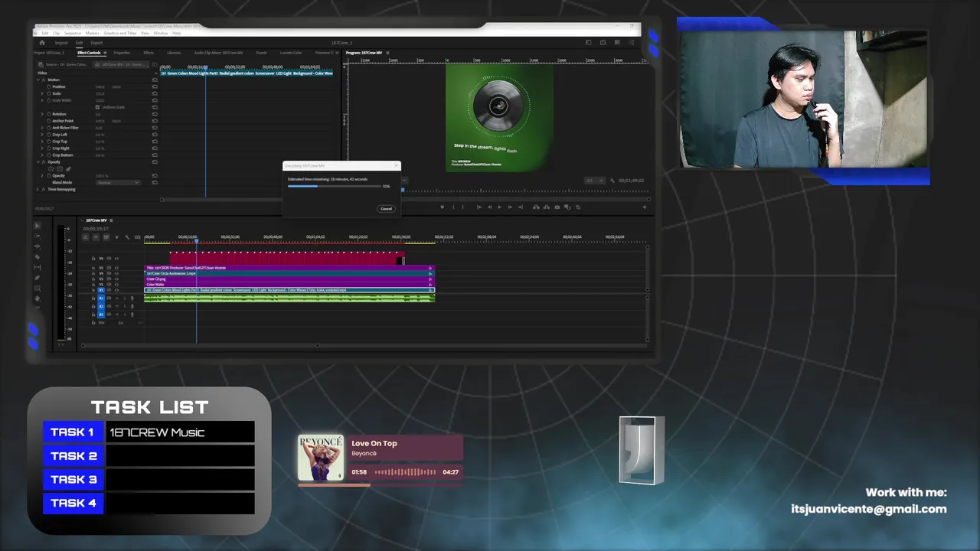Open the Blend Mode dropdown
Viewport: 980px width, 551px height.
tap(118, 182)
